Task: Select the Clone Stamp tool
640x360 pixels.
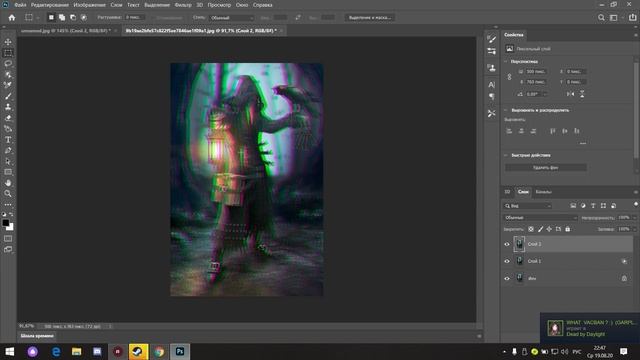Action: click(x=8, y=107)
